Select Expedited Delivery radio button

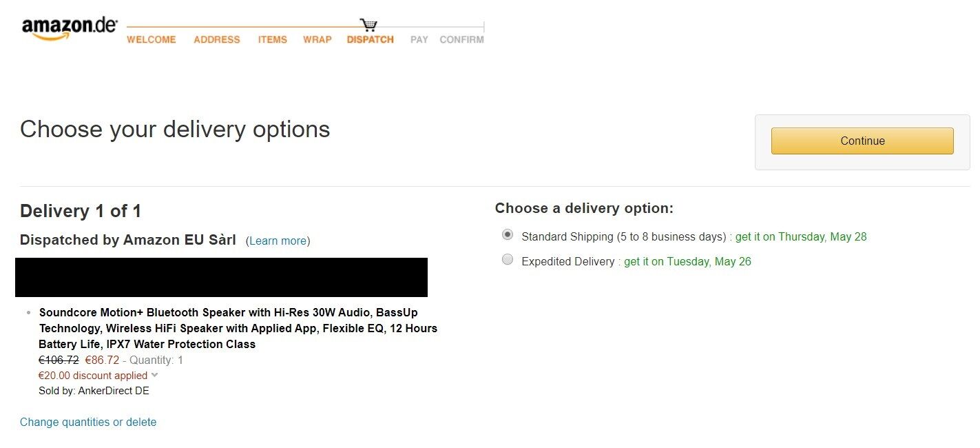point(508,260)
